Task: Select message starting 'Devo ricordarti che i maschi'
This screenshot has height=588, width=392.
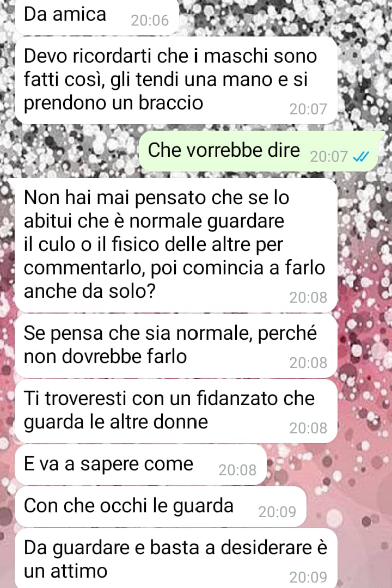Action: tap(176, 80)
